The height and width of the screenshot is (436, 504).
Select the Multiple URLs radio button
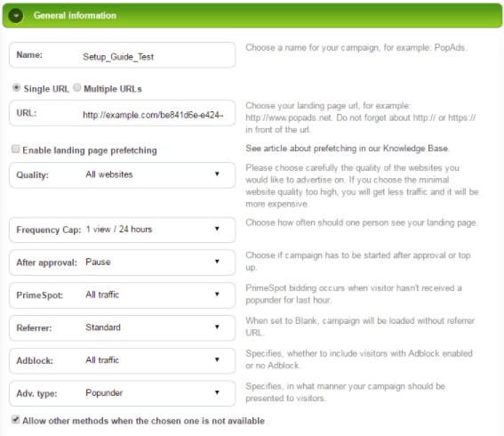[x=76, y=87]
